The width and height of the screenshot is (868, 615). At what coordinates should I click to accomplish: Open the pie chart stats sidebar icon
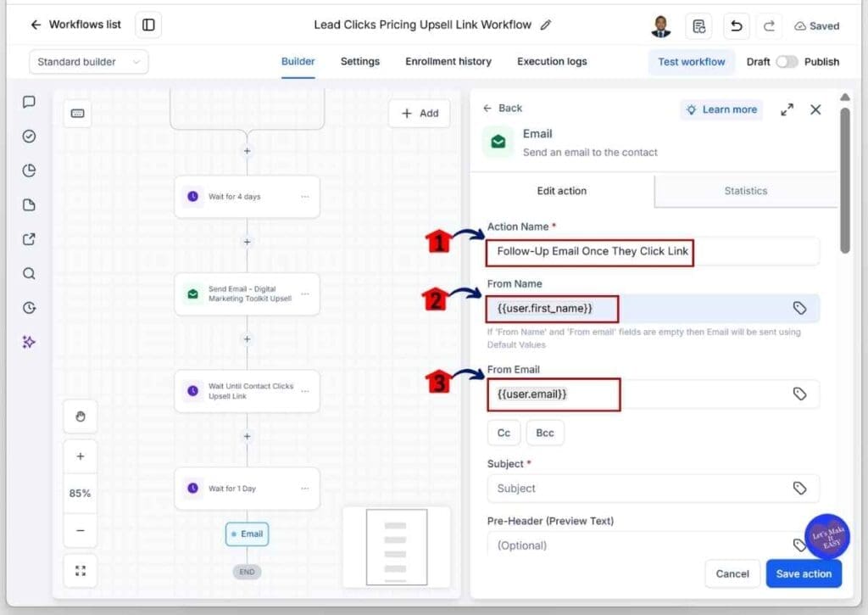30,171
